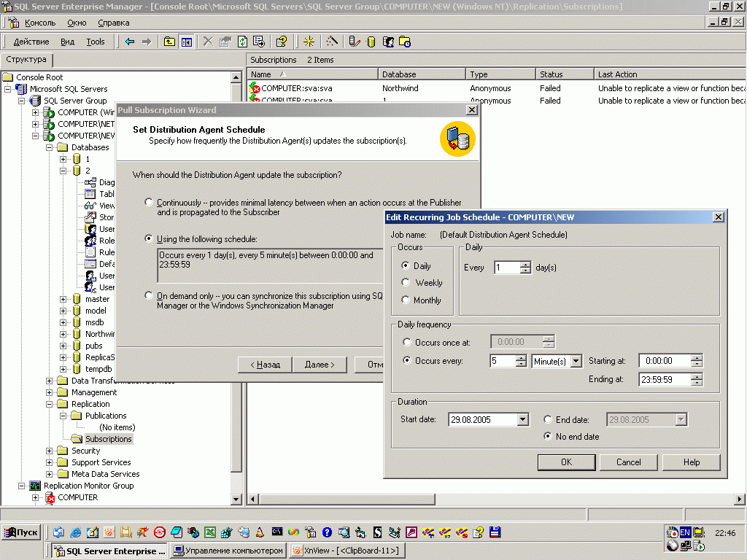
Task: Click the EN language tray indicator
Action: pos(685,532)
